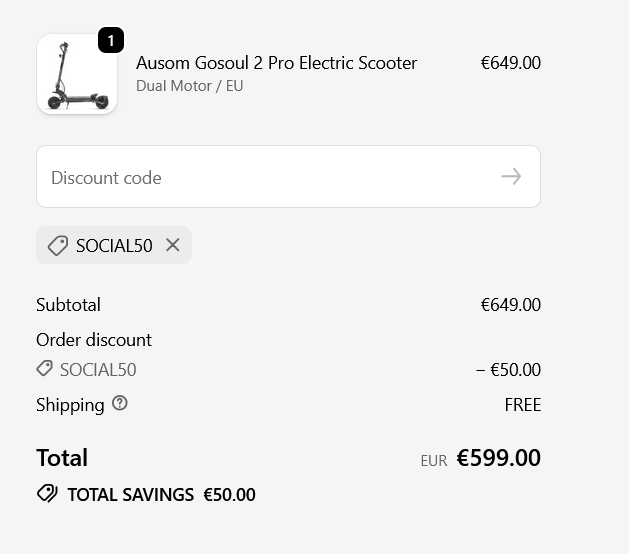This screenshot has width=629, height=554.
Task: Click the − €50.00 discount amount
Action: click(508, 370)
